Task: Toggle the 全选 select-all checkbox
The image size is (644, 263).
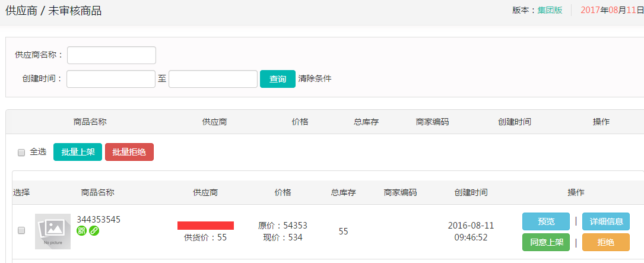Action: point(21,153)
